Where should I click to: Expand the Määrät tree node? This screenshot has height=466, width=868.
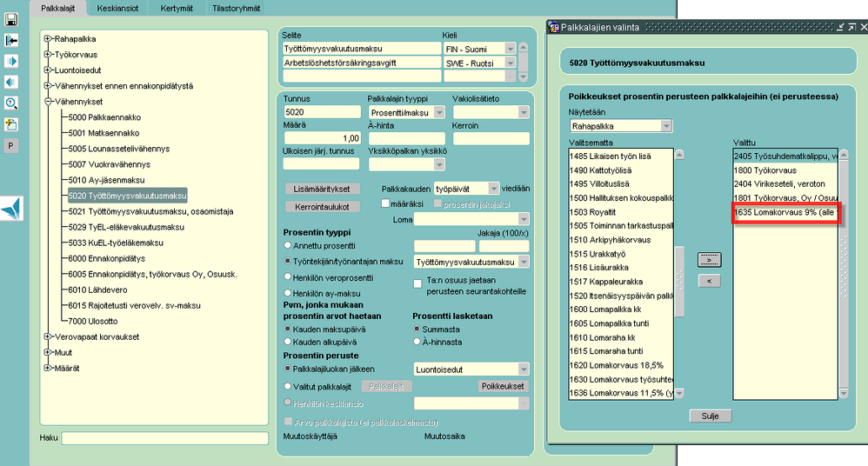pos(48,368)
